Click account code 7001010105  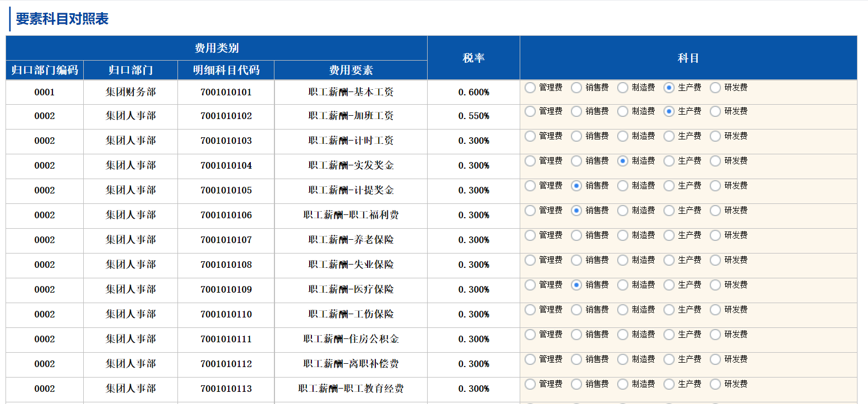[226, 190]
